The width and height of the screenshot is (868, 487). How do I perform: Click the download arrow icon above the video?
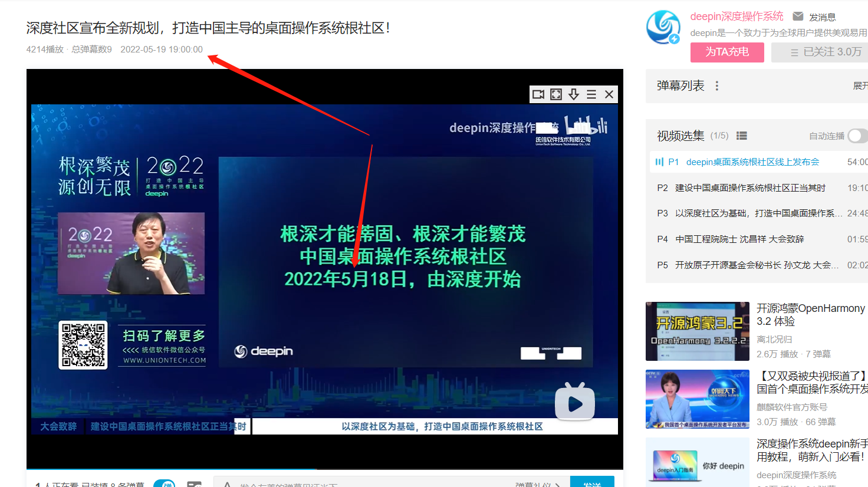[574, 94]
